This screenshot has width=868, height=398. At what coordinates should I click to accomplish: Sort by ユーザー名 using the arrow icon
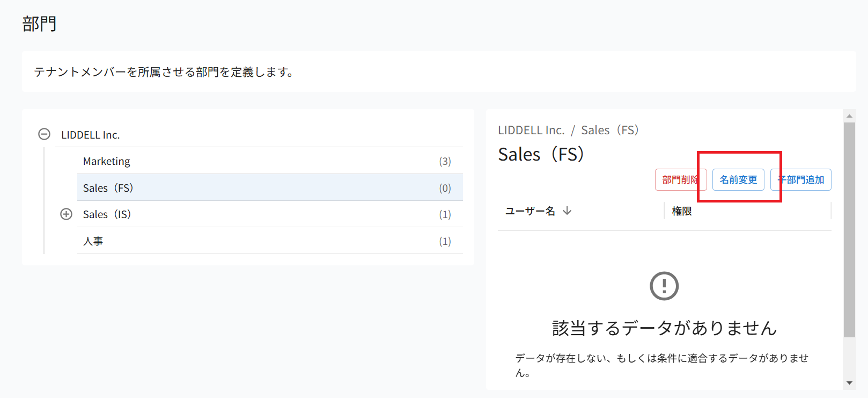[567, 211]
